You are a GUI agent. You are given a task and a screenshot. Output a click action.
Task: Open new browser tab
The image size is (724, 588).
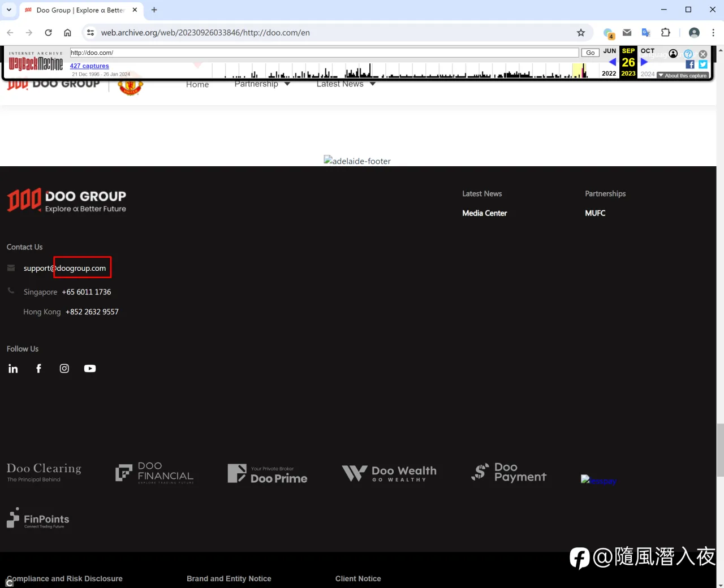pos(154,10)
